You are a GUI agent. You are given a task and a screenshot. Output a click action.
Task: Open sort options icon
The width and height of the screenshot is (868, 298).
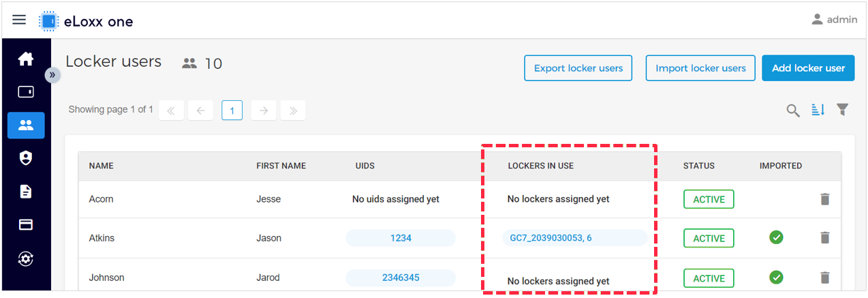click(x=818, y=110)
